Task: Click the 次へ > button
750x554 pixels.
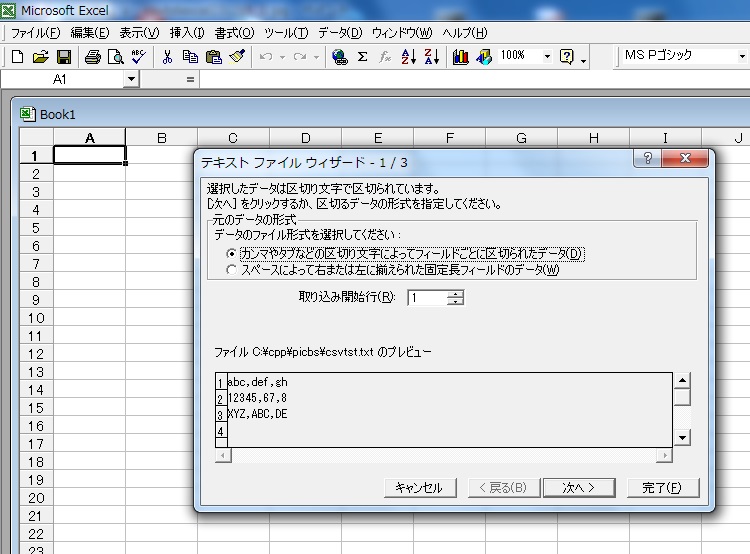Action: (x=579, y=488)
